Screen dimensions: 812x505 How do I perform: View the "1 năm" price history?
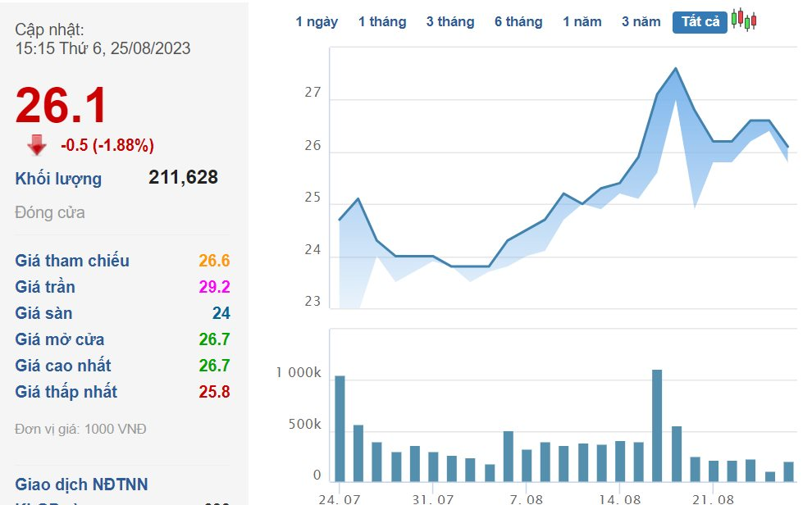coord(582,22)
